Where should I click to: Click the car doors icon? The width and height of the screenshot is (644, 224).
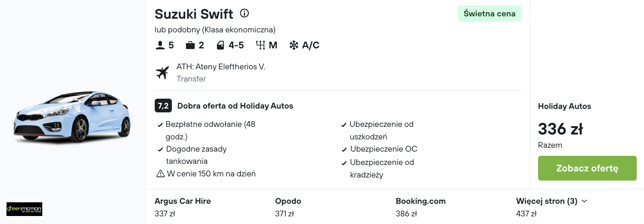tap(220, 45)
